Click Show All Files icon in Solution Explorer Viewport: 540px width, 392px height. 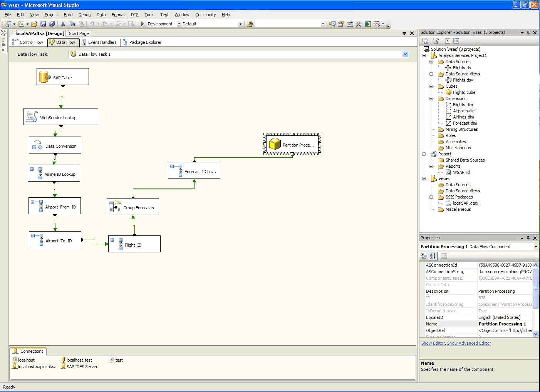(436, 41)
